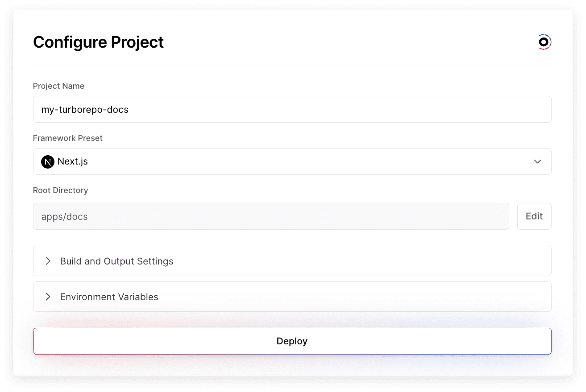
Task: Click the dropdown arrow in the Framework Preset selector
Action: tap(538, 162)
